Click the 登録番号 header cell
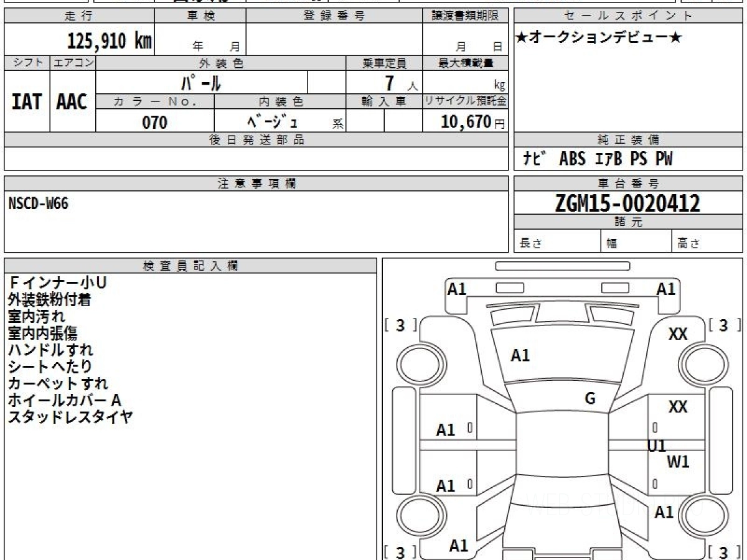747x560 pixels. (334, 16)
